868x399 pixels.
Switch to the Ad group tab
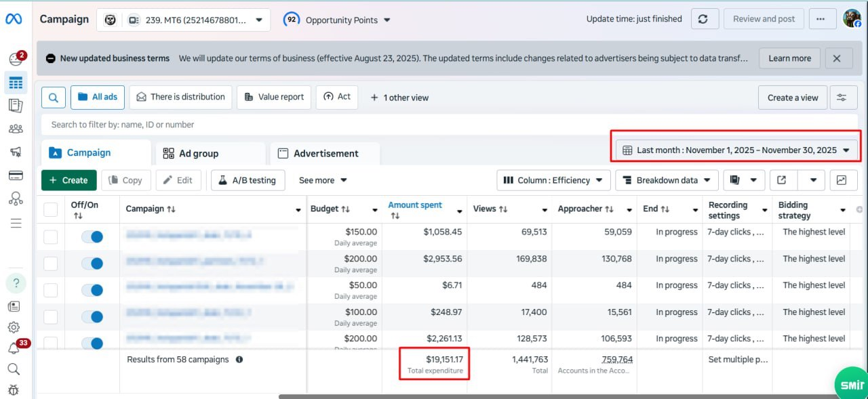[x=210, y=154]
